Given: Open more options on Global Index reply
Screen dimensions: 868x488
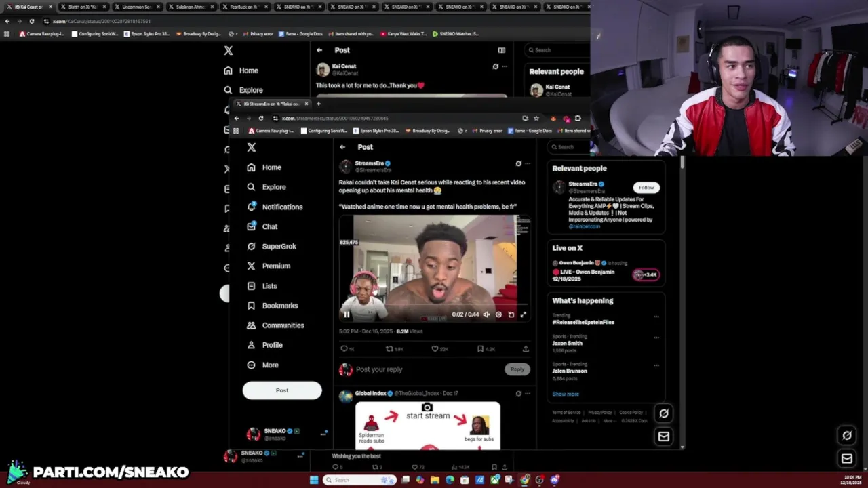Looking at the screenshot, I should tap(528, 393).
